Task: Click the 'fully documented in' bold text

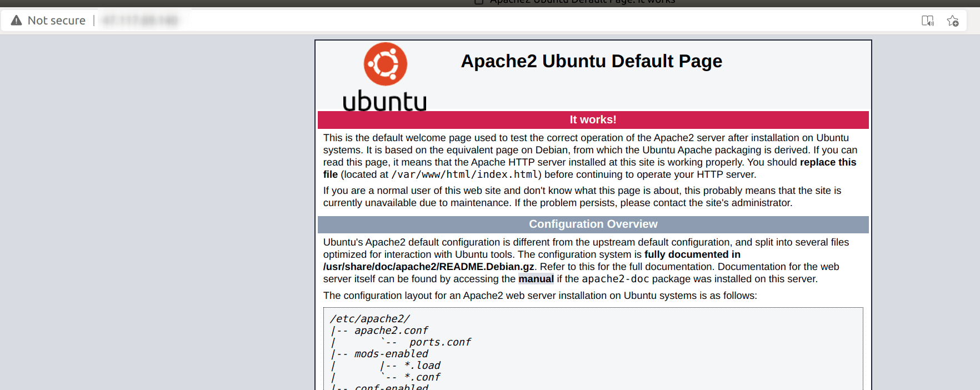Action: (x=692, y=254)
